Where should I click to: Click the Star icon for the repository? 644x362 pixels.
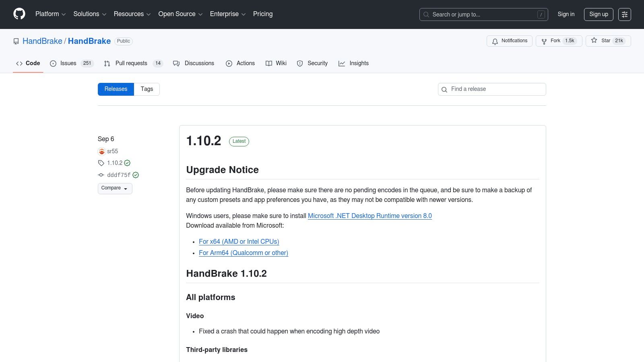pyautogui.click(x=594, y=41)
